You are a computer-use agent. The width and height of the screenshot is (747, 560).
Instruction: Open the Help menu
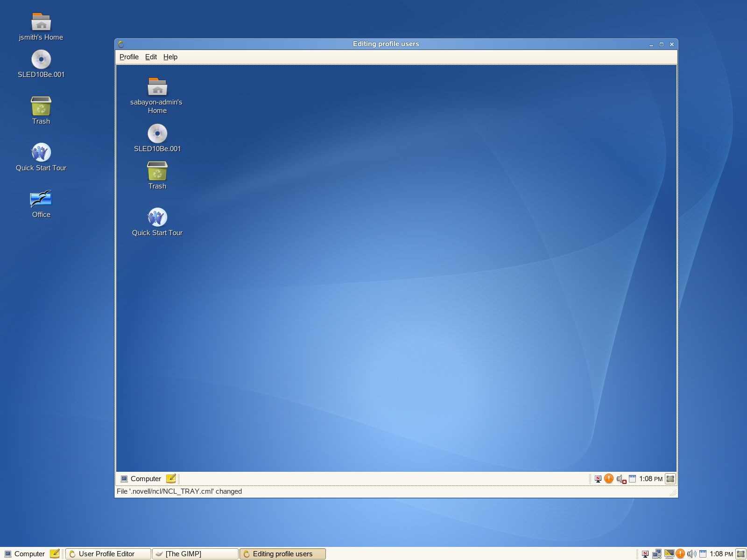[x=170, y=57]
